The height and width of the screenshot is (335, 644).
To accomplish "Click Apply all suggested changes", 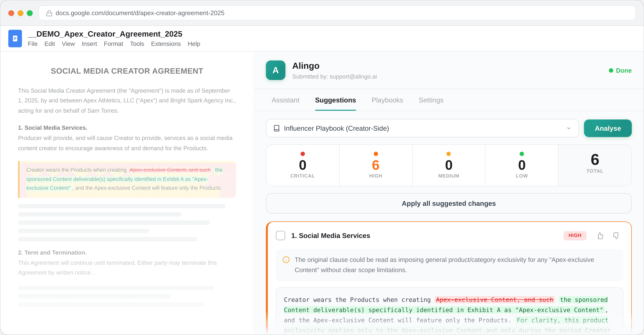I will [449, 203].
